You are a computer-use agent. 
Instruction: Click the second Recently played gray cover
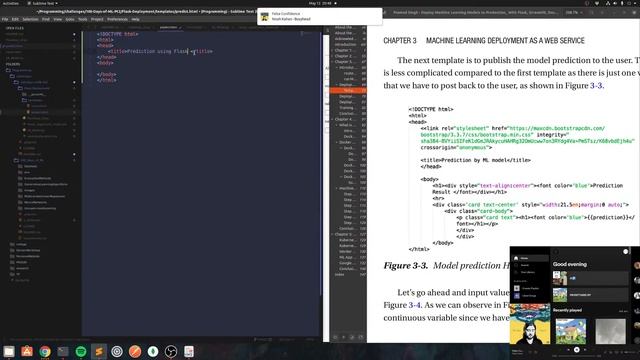610,331
